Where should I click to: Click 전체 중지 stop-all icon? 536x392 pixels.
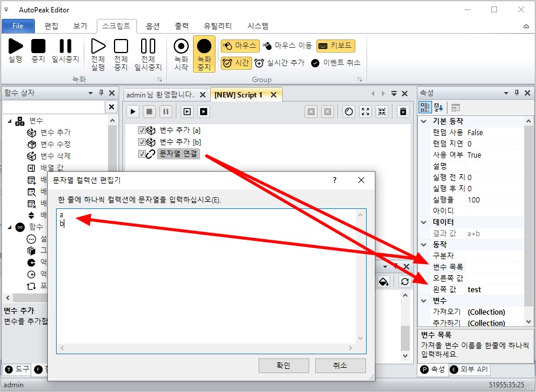(x=120, y=54)
